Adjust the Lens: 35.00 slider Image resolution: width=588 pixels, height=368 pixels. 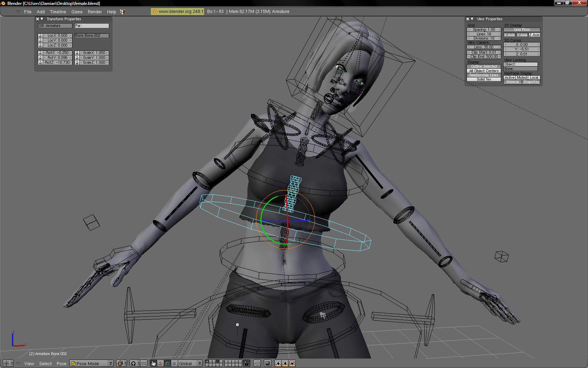[483, 47]
